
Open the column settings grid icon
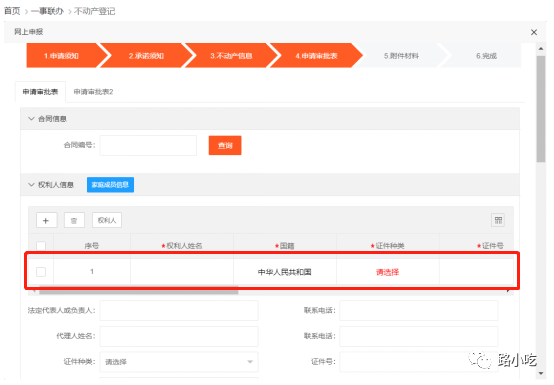click(x=498, y=220)
